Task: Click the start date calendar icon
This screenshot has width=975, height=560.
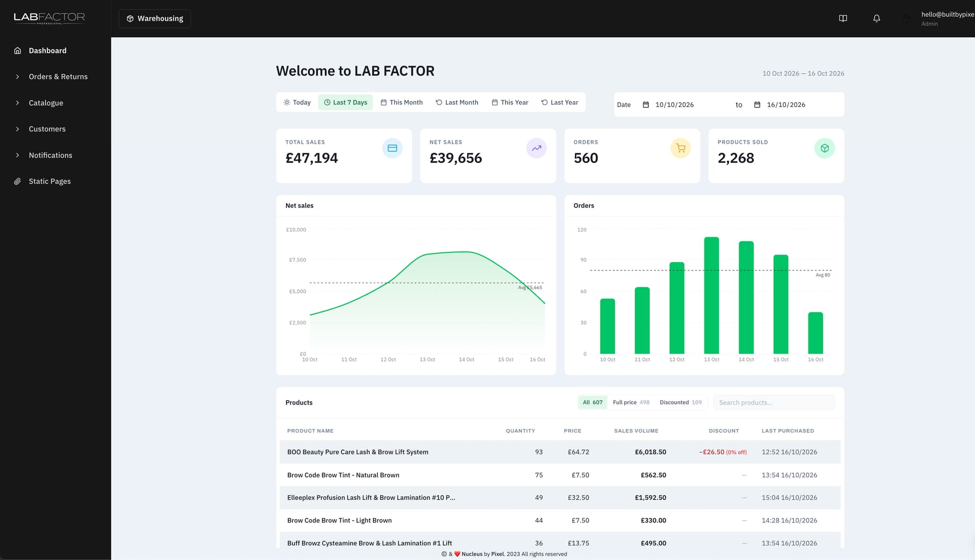Action: coord(646,105)
